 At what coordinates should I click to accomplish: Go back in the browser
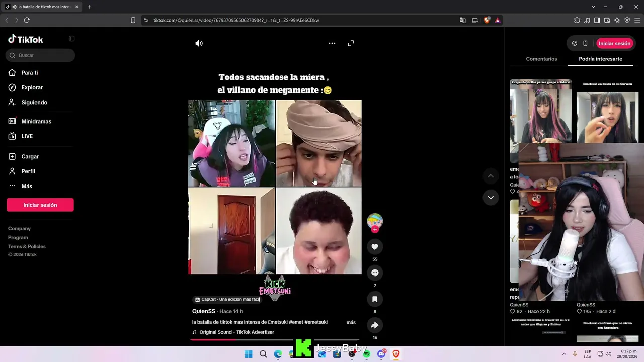[7, 20]
